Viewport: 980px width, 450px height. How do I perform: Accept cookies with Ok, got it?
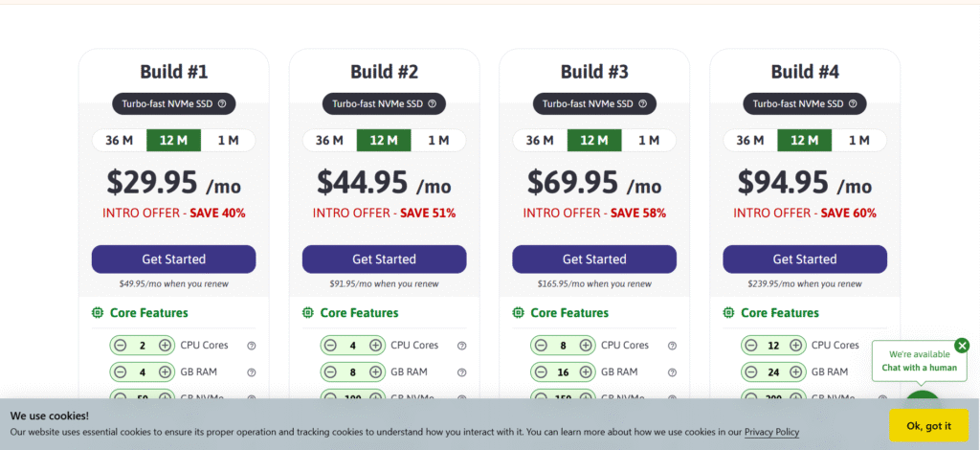point(928,426)
